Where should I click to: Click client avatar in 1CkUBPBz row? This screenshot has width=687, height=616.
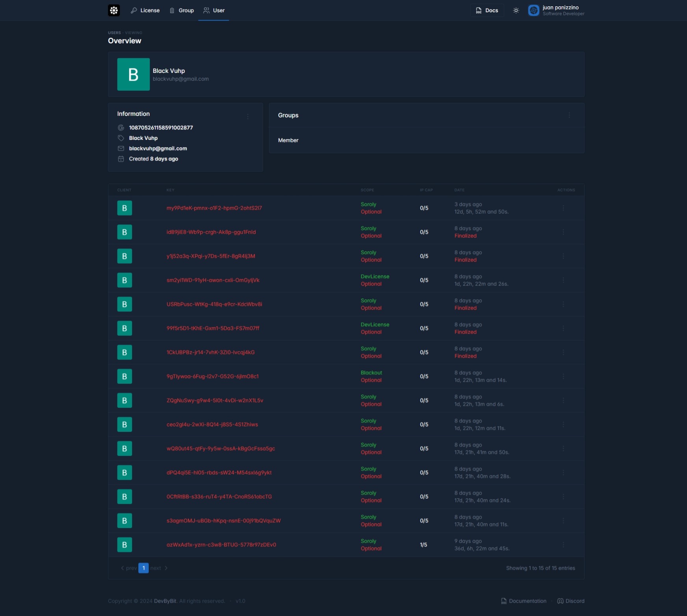(124, 352)
